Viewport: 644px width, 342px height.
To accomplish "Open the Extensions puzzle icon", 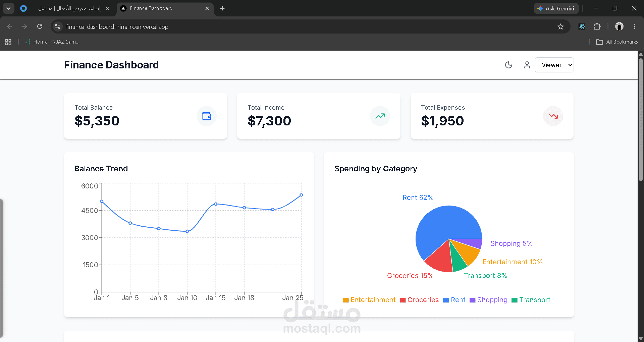I will point(597,26).
